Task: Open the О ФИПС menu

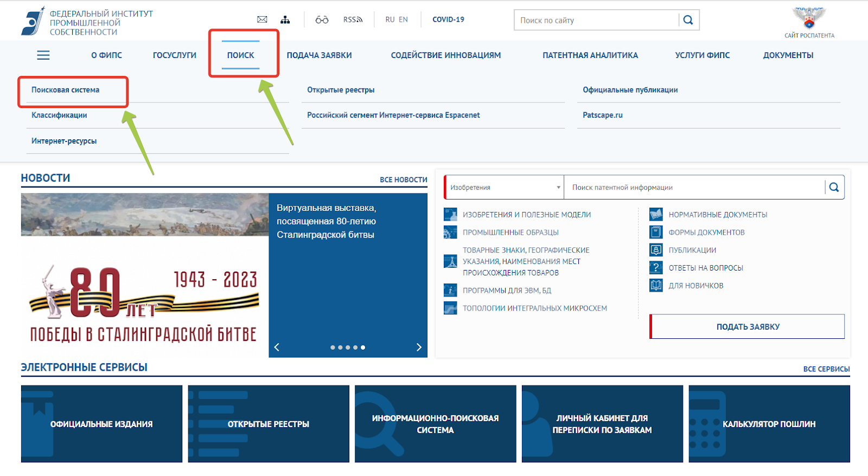Action: point(106,55)
